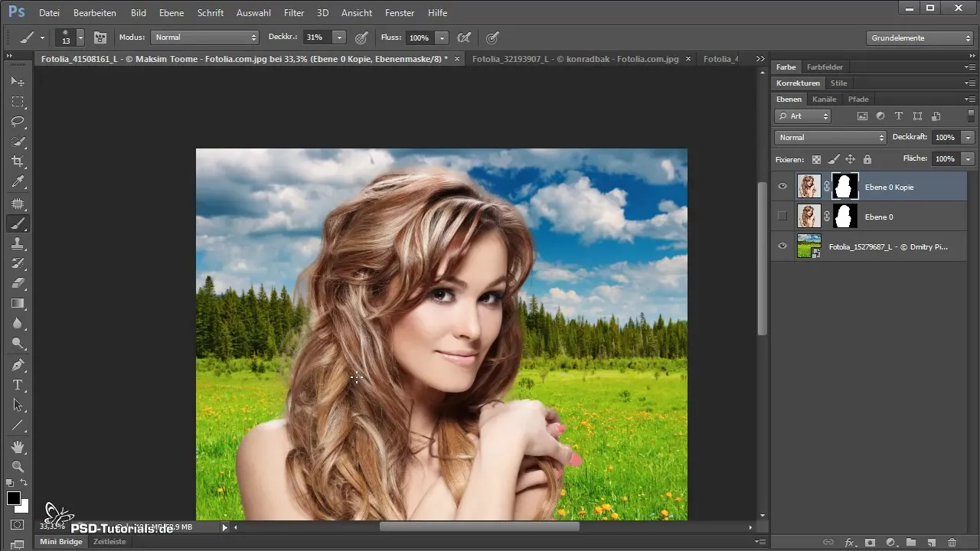This screenshot has height=551, width=980.
Task: Toggle lock image pixels
Action: pyautogui.click(x=833, y=159)
